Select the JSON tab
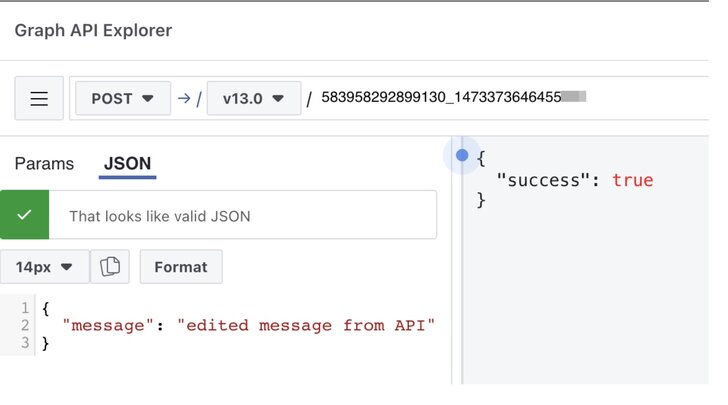This screenshot has width=728, height=405. [127, 163]
